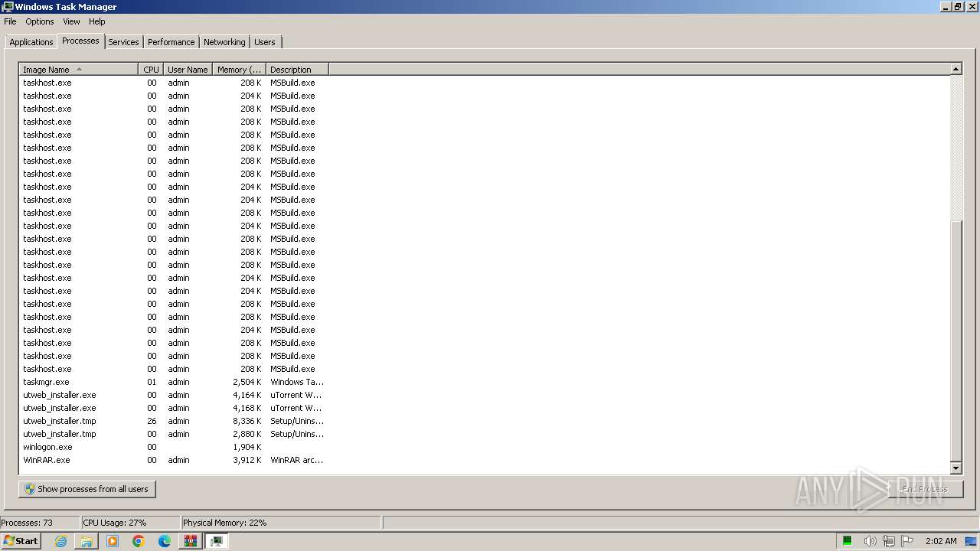Image resolution: width=980 pixels, height=551 pixels.
Task: Switch to the Services tab
Action: (123, 42)
